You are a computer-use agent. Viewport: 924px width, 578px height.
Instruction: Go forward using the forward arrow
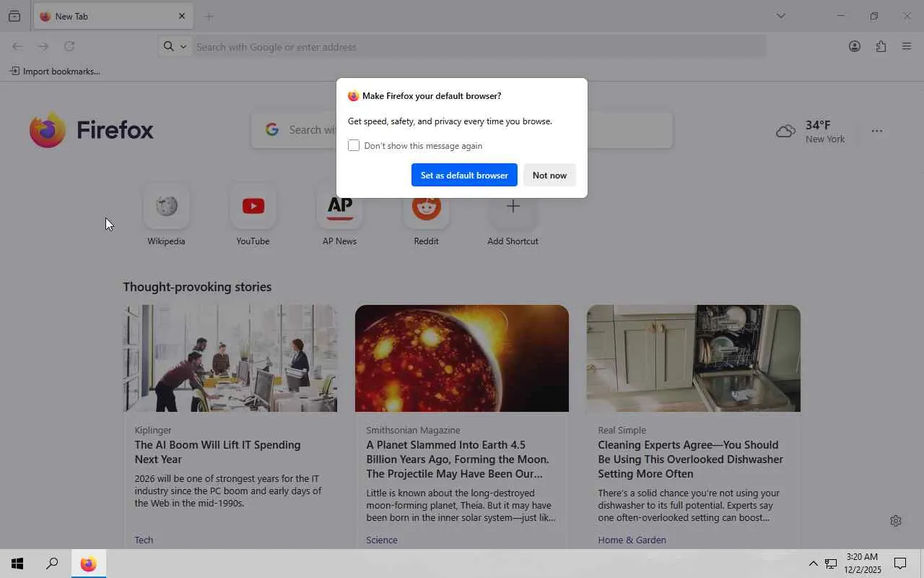click(43, 46)
